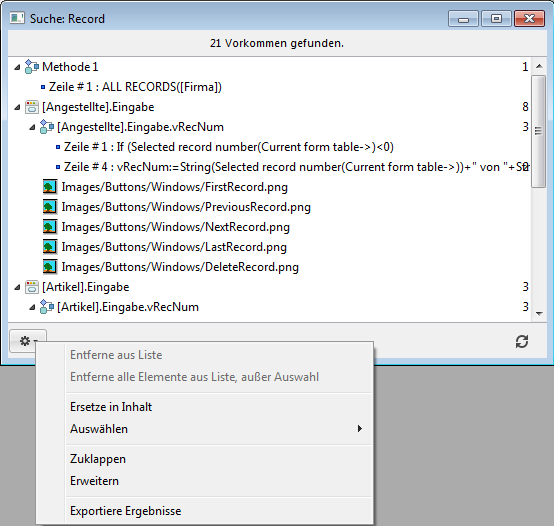This screenshot has height=526, width=554.
Task: Collapse the [Angestellte].Eingabe node arrow
Action: click(17, 107)
